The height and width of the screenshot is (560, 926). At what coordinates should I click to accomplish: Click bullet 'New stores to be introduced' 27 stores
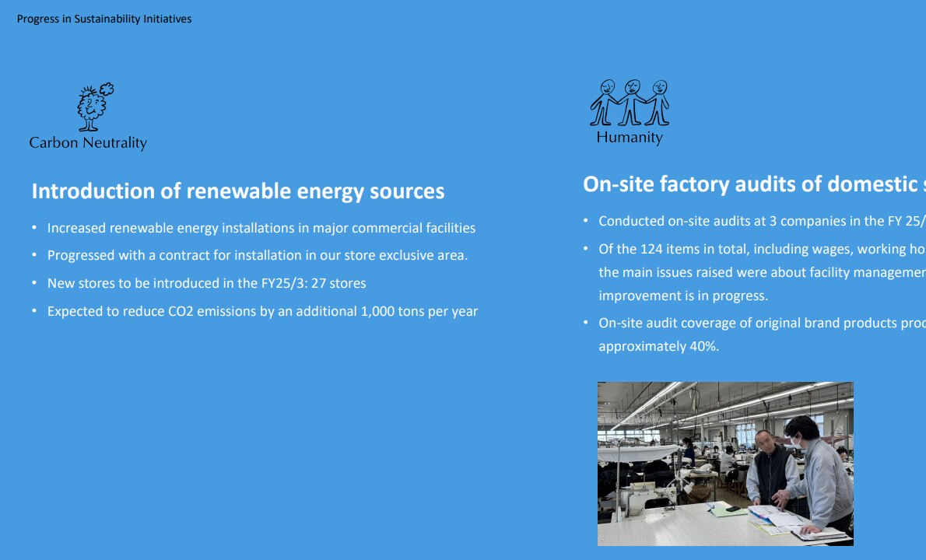(x=207, y=283)
